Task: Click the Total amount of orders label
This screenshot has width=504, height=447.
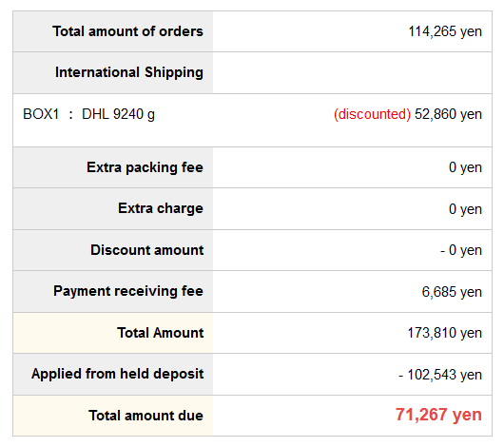Action: pyautogui.click(x=128, y=31)
